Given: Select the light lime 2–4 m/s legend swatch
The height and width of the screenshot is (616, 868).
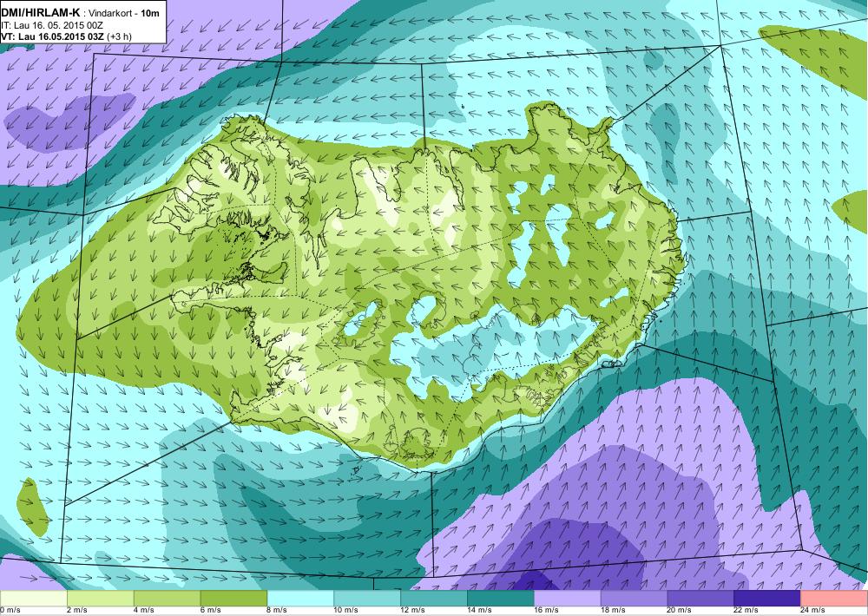Looking at the screenshot, I should (100, 599).
